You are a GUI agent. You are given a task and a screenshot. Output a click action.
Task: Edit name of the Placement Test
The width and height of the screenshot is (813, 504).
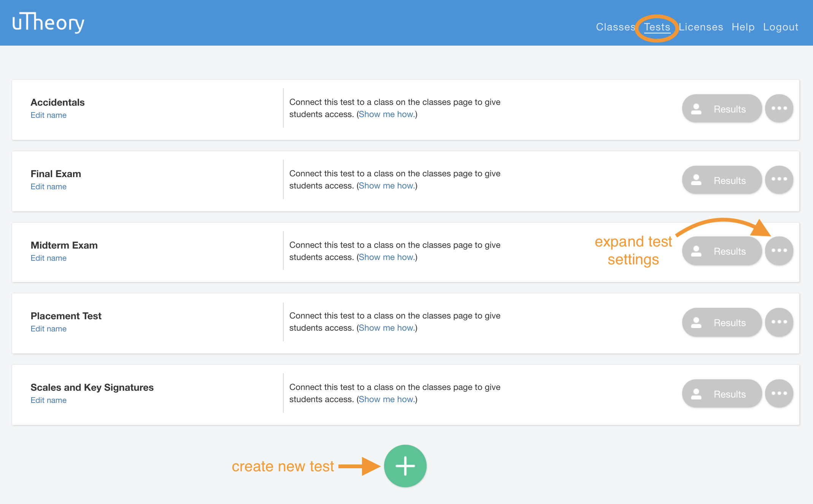point(49,329)
